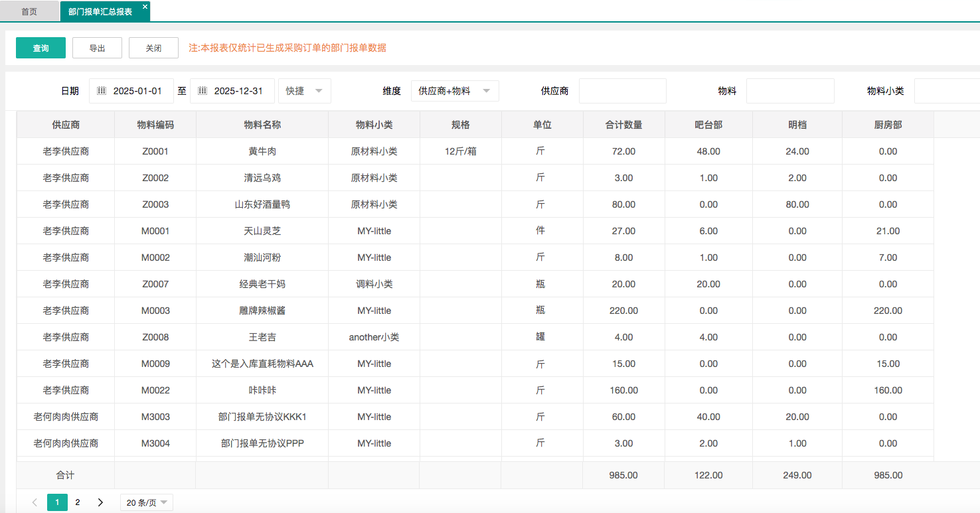Go to page 2
The image size is (980, 513).
(x=78, y=502)
